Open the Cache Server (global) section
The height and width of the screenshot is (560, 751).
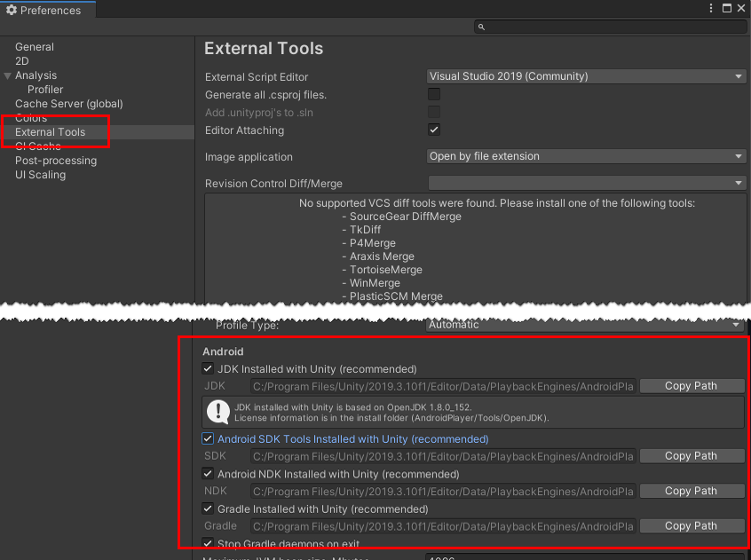(x=68, y=104)
